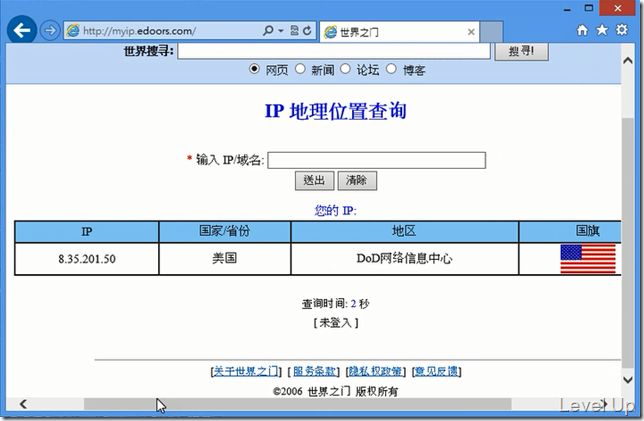The image size is (644, 421).
Task: Toggle compatibility view icon in address bar
Action: click(x=294, y=30)
